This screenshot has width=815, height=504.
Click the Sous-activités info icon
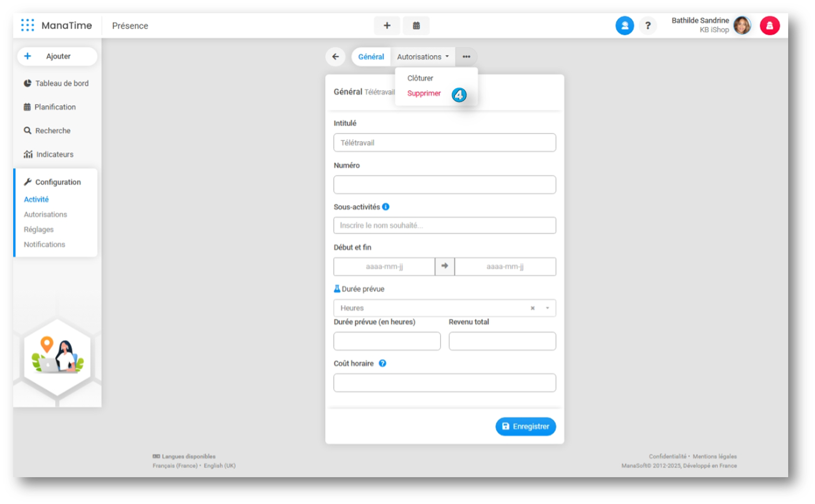(386, 207)
